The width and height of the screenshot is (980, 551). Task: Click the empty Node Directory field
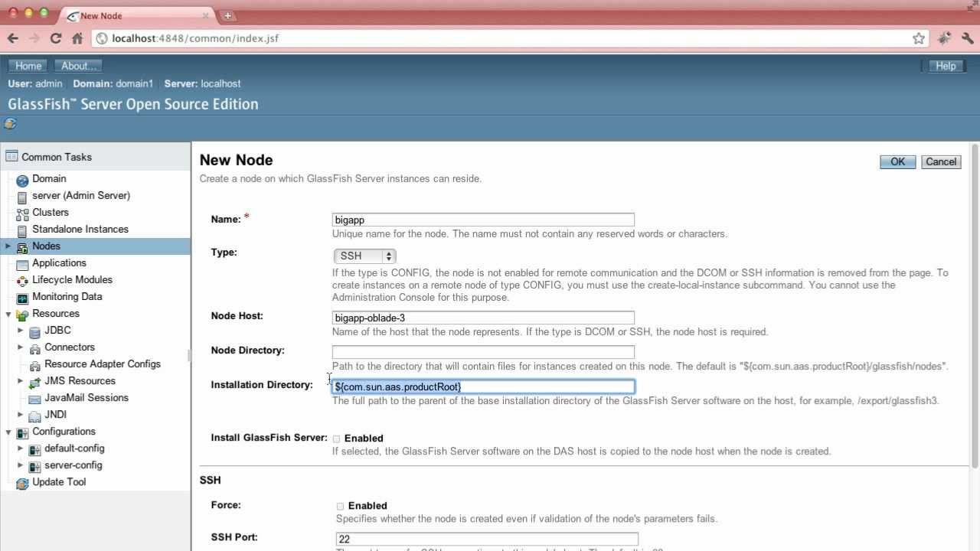pos(483,352)
